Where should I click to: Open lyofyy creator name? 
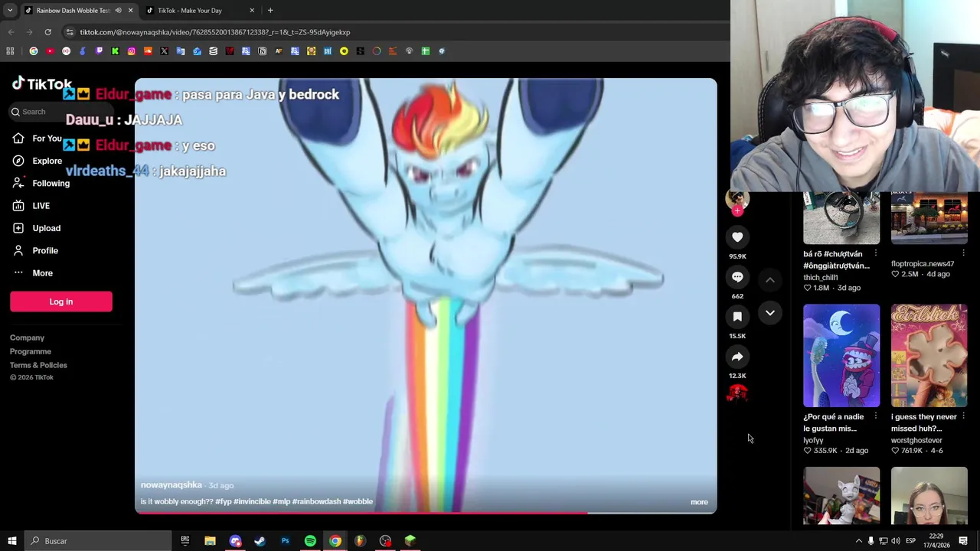(813, 441)
